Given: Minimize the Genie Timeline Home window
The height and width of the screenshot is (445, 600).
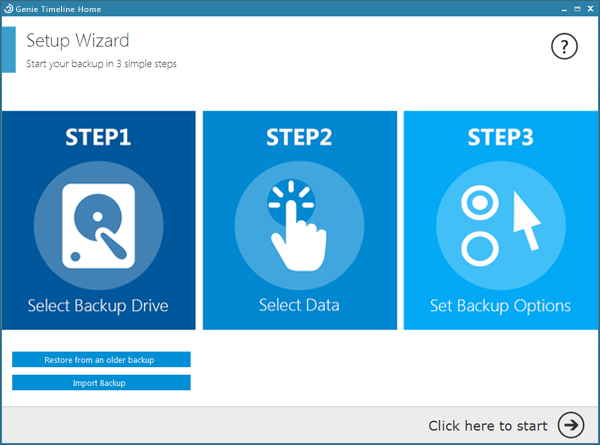Looking at the screenshot, I should [x=564, y=9].
